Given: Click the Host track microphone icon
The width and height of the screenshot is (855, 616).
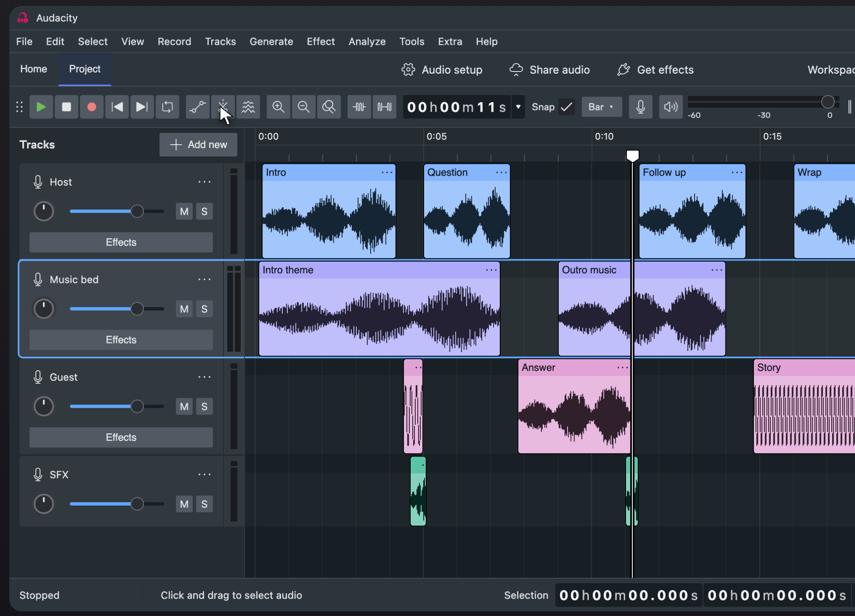Looking at the screenshot, I should point(38,182).
